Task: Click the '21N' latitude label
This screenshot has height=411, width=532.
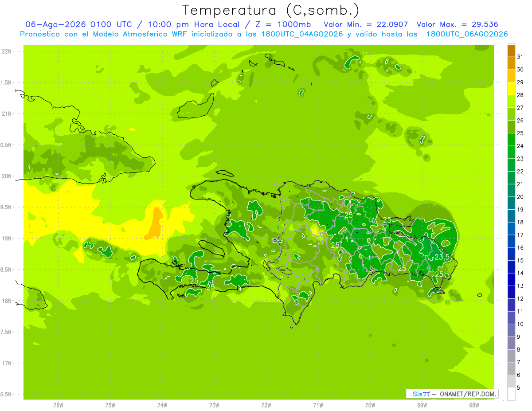Action: tap(7, 114)
